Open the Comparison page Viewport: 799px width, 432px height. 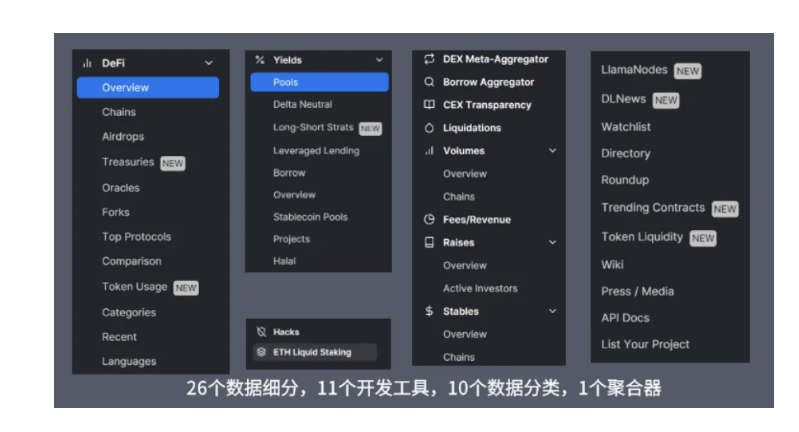pos(131,261)
